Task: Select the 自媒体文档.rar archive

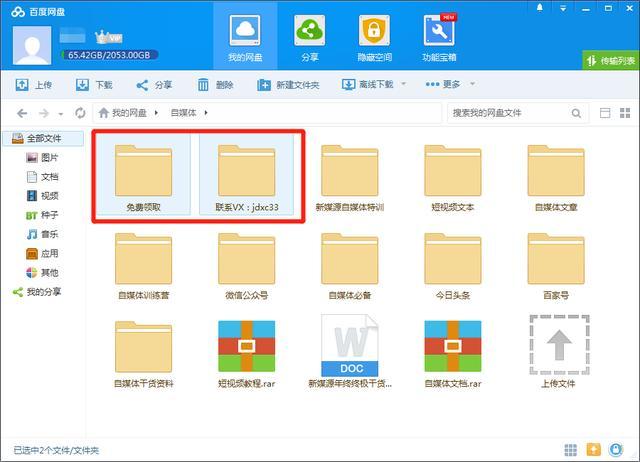Action: pyautogui.click(x=453, y=354)
